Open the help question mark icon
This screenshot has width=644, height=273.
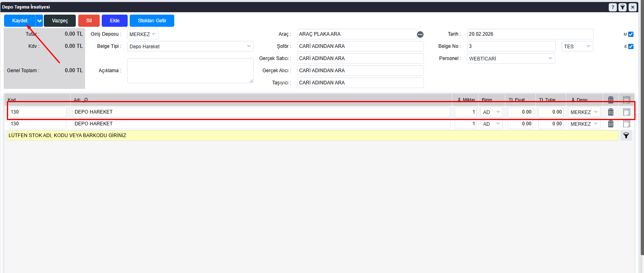pos(612,7)
